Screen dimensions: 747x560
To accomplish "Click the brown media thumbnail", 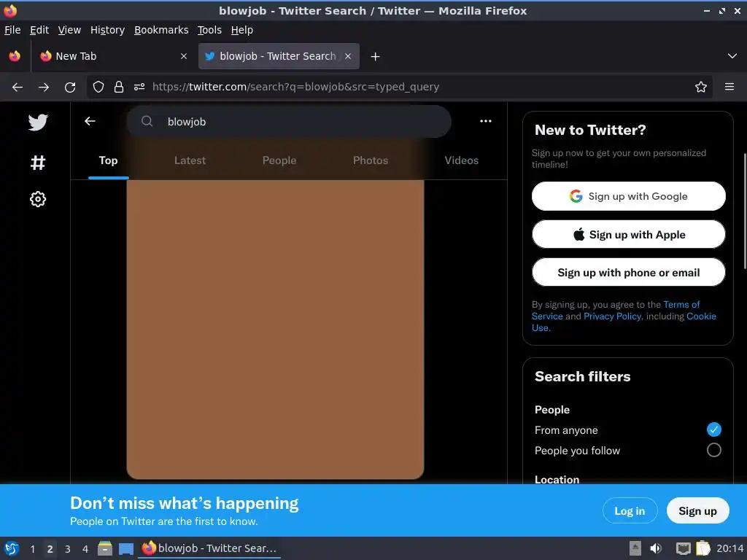I will [x=275, y=330].
